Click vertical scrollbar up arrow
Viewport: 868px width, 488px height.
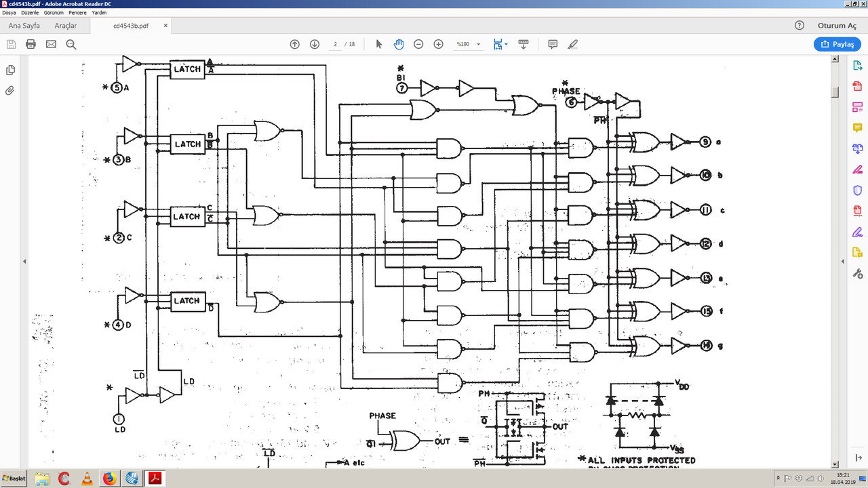click(835, 60)
